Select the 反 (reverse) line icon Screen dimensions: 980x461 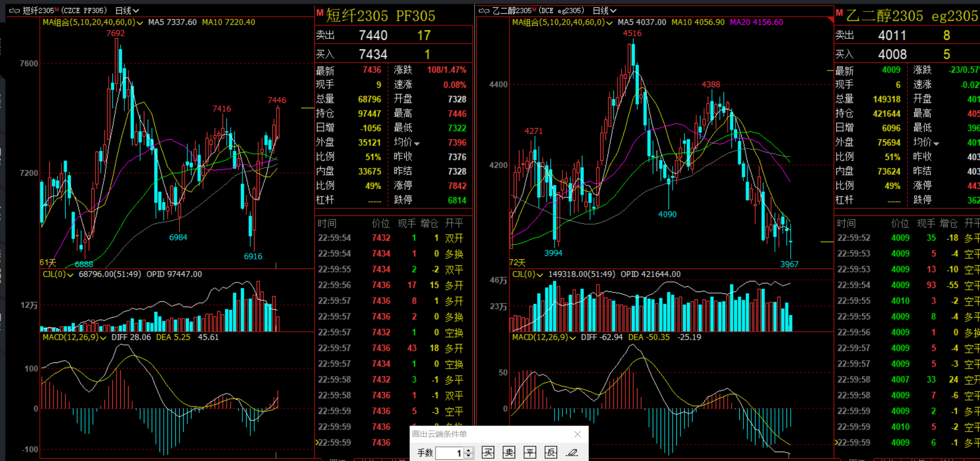[551, 453]
